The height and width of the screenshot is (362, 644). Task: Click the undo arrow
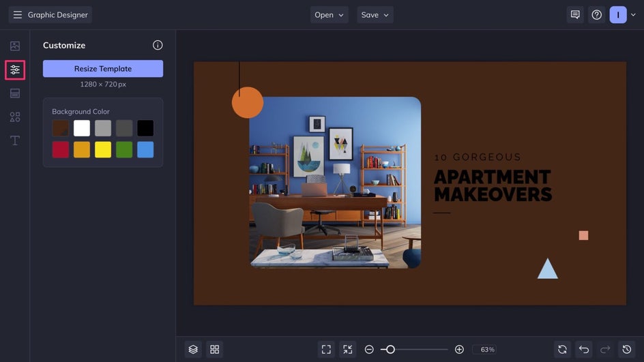pyautogui.click(x=583, y=349)
